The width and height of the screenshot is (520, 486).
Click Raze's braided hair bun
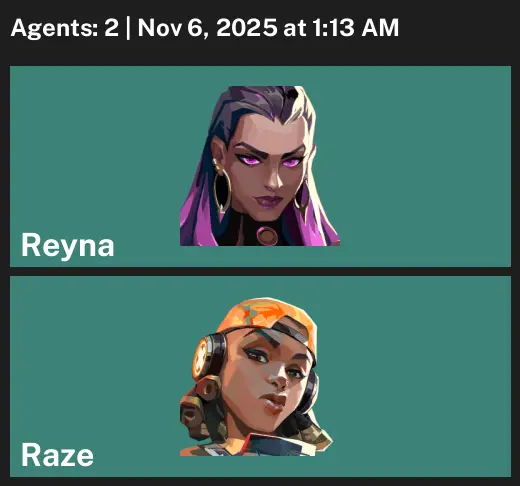[x=195, y=410]
